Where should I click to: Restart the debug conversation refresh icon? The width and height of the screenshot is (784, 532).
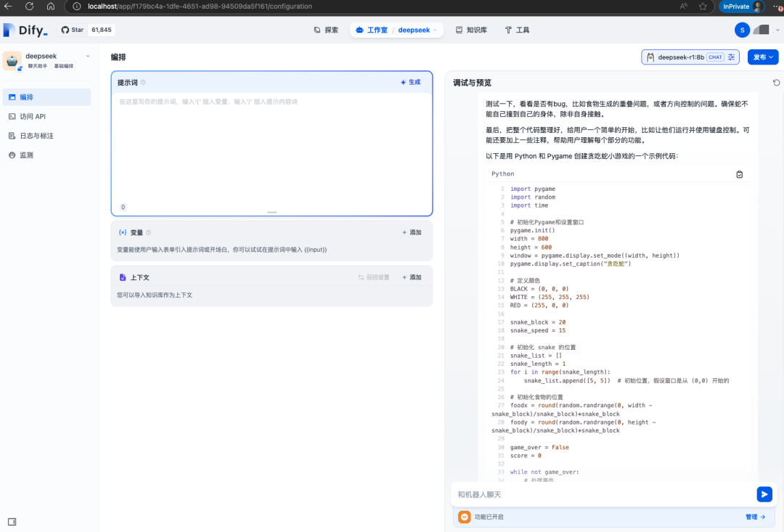point(776,83)
